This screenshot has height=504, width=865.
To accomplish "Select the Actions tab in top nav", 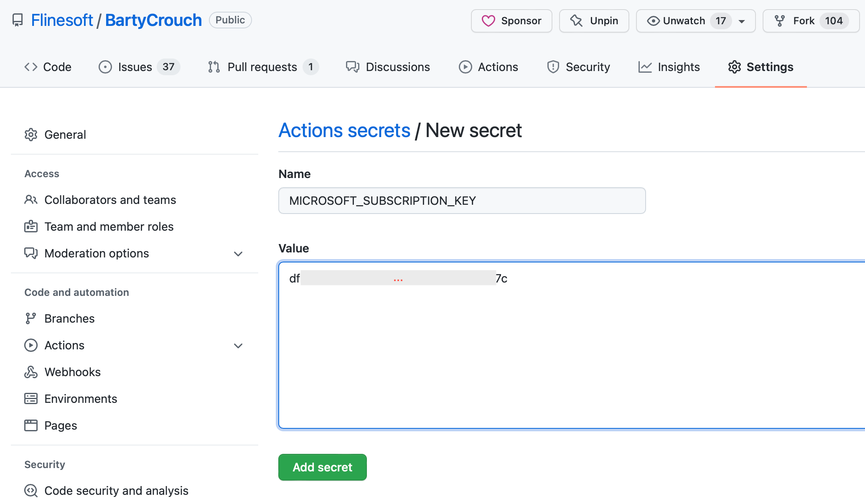I will click(488, 67).
